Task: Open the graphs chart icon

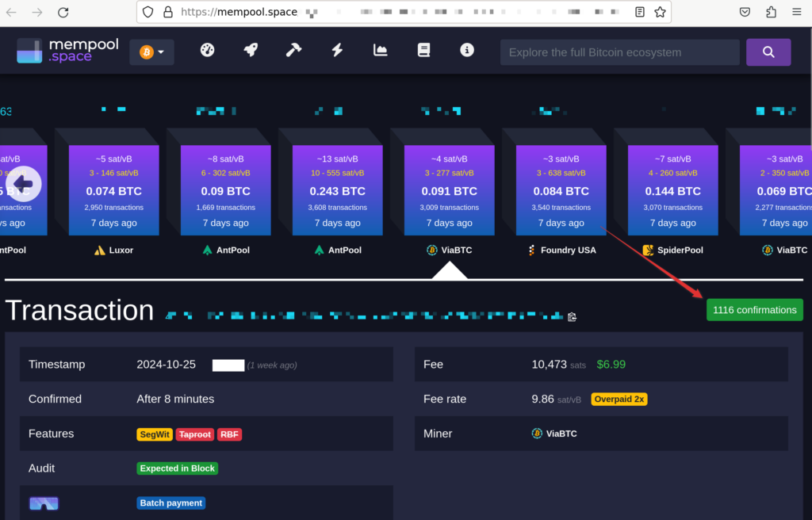Action: (381, 50)
